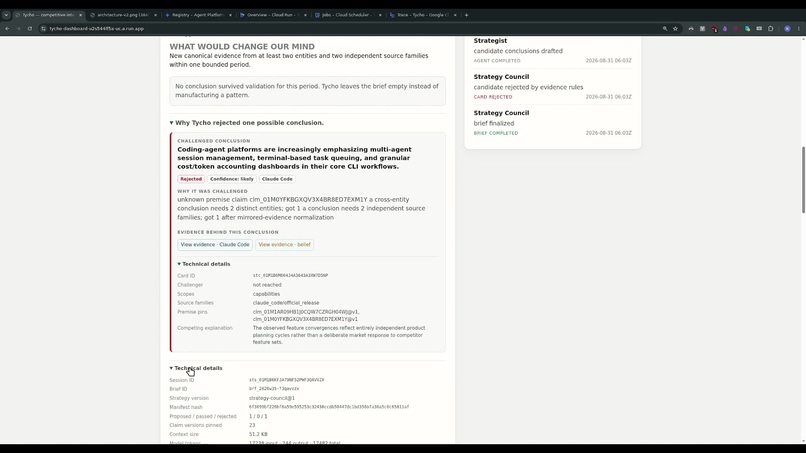Select the Claude Code entity badge
Viewport: 806px width, 453px height.
277,179
